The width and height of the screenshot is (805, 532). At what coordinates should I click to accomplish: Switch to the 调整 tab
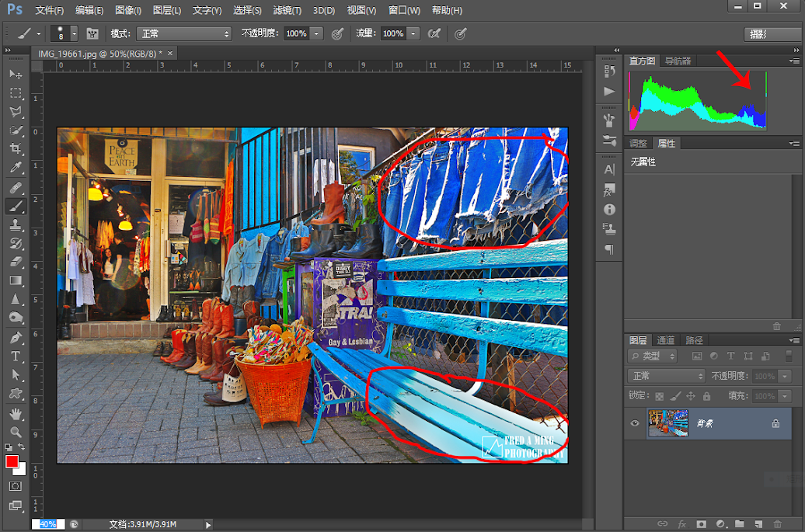(x=638, y=144)
